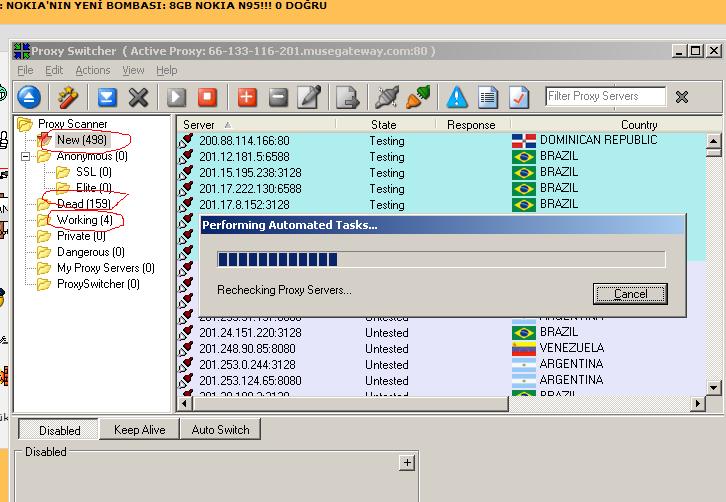Open the File menu
This screenshot has width=726, height=502.
click(x=25, y=70)
